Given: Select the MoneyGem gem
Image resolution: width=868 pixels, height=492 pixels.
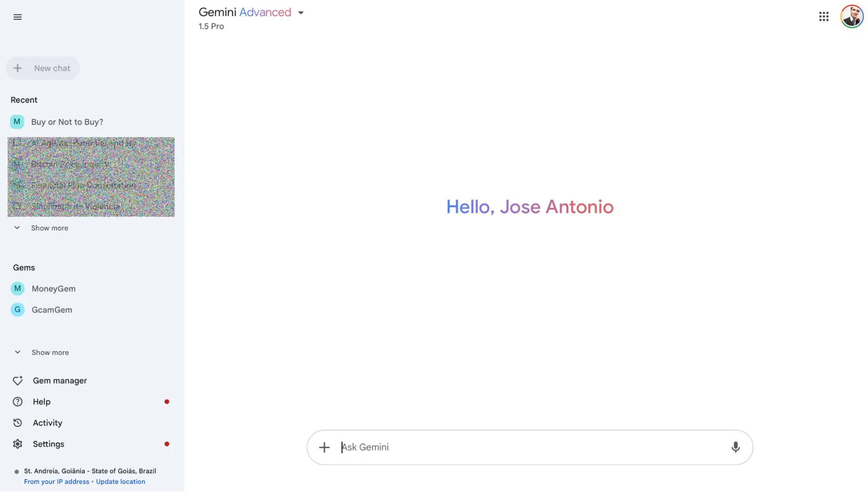Looking at the screenshot, I should pyautogui.click(x=53, y=289).
